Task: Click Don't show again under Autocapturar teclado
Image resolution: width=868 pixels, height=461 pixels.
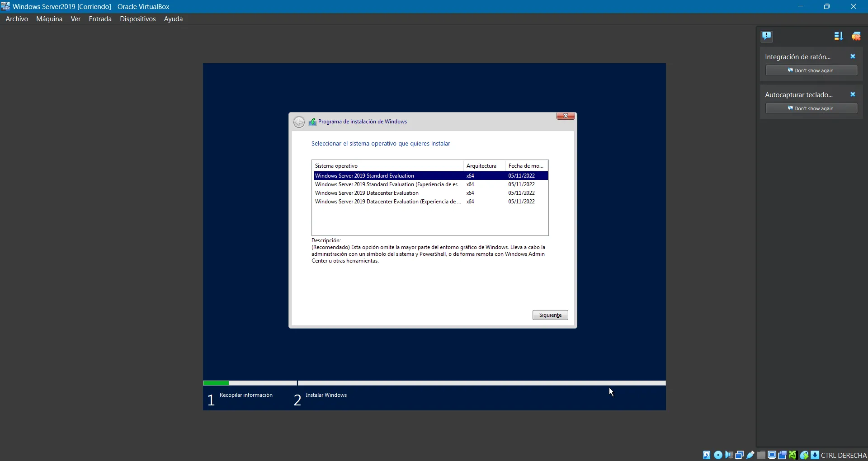Action: [811, 108]
